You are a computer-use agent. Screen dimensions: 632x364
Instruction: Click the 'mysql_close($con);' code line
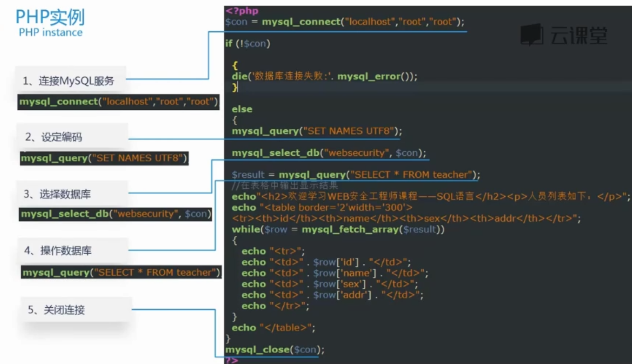tap(275, 349)
